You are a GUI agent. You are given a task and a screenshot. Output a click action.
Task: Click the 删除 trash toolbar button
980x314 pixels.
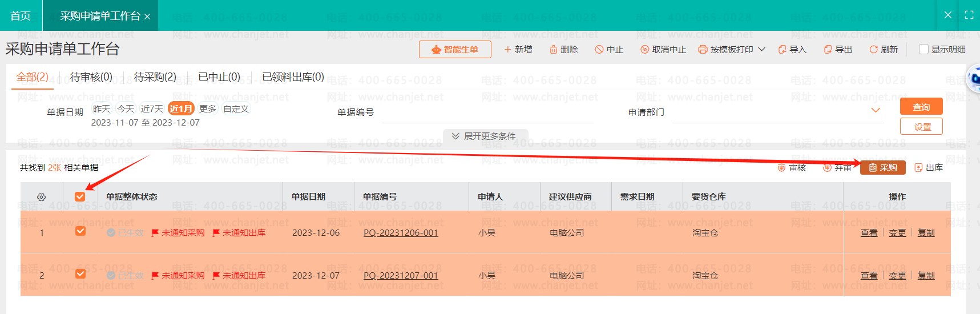point(563,50)
